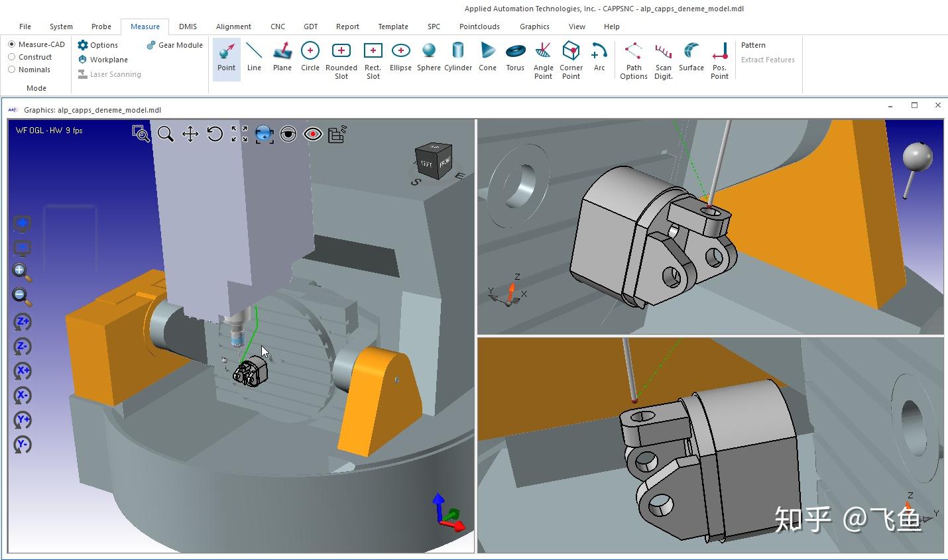Click the zoom-in magnifier in viewport
This screenshot has width=948, height=560.
point(21,271)
